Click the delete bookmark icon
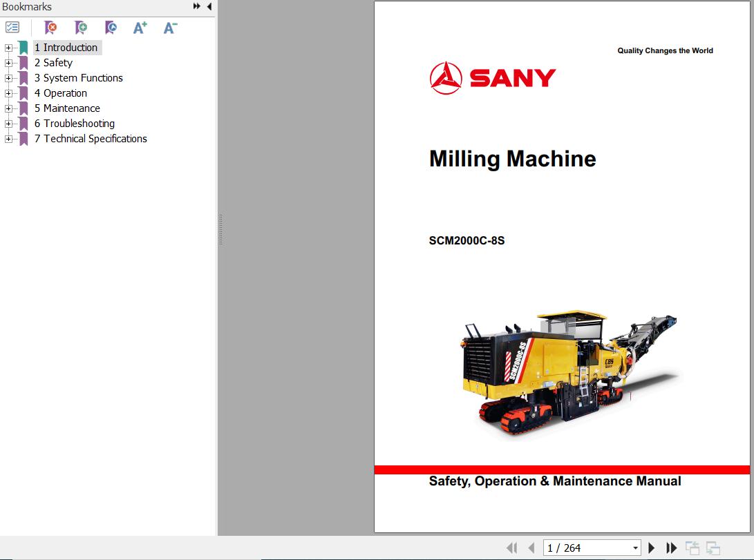This screenshot has height=560, width=754. pyautogui.click(x=50, y=28)
